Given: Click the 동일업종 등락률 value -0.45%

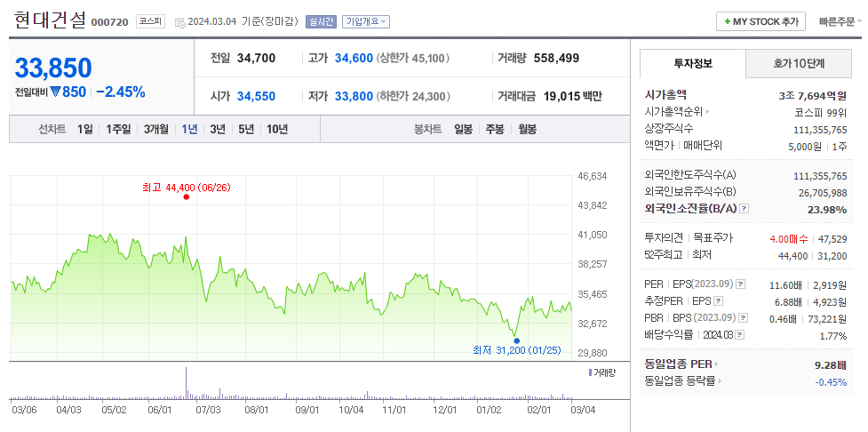Looking at the screenshot, I should [x=831, y=381].
